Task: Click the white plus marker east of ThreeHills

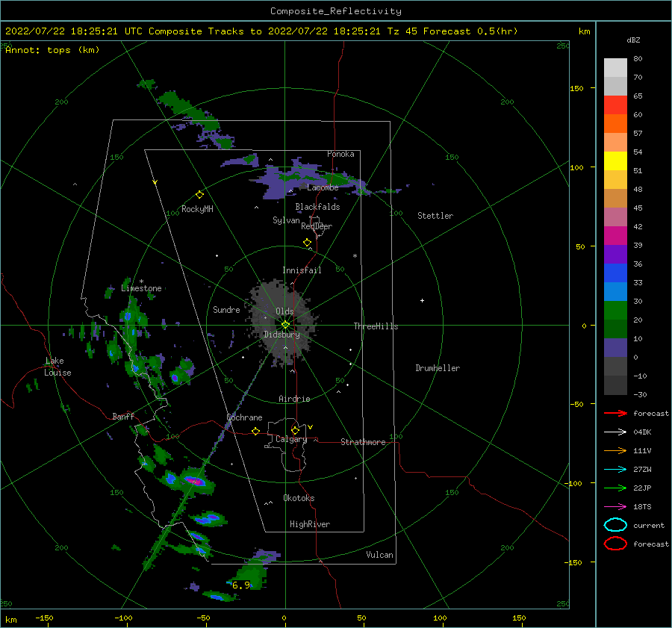Action: coord(422,300)
